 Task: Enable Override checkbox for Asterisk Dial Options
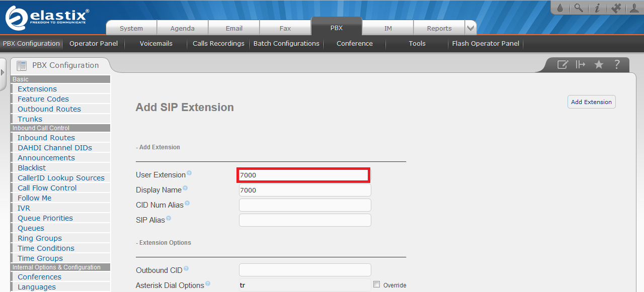376,284
